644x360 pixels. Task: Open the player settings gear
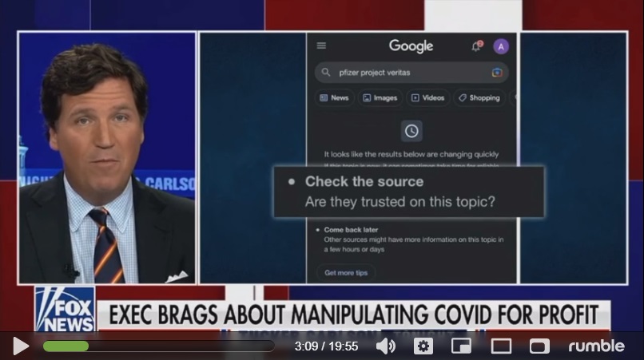pyautogui.click(x=423, y=346)
